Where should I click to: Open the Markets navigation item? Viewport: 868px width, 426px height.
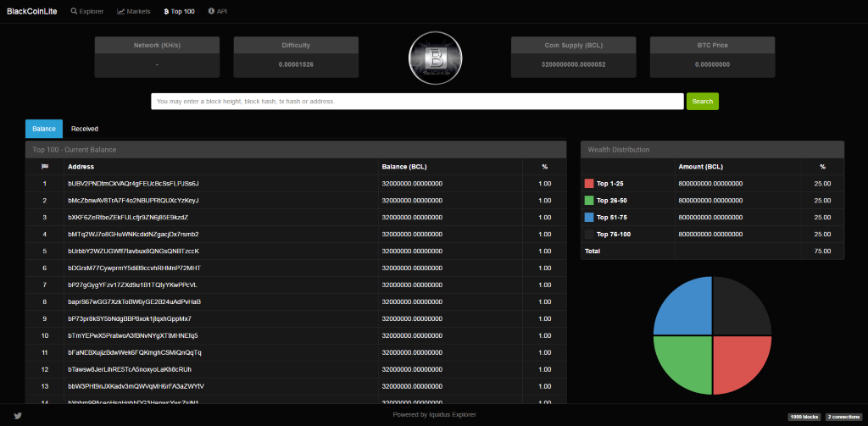pyautogui.click(x=133, y=11)
